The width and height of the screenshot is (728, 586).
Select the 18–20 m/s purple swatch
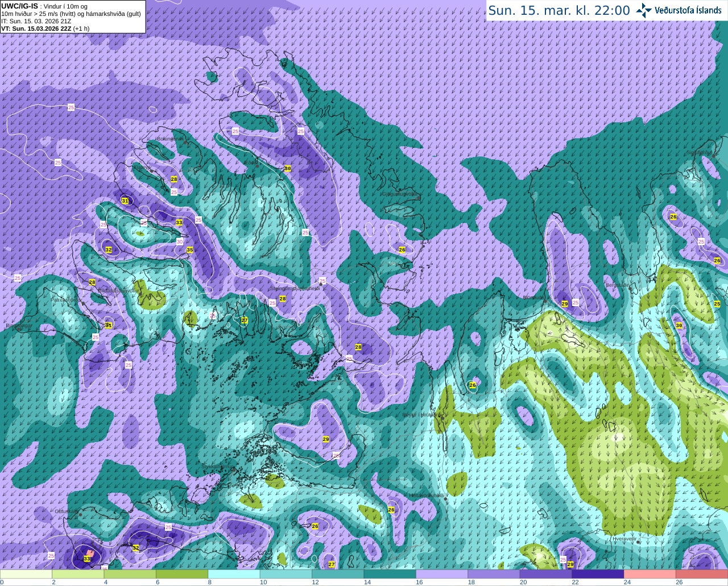tap(494, 574)
